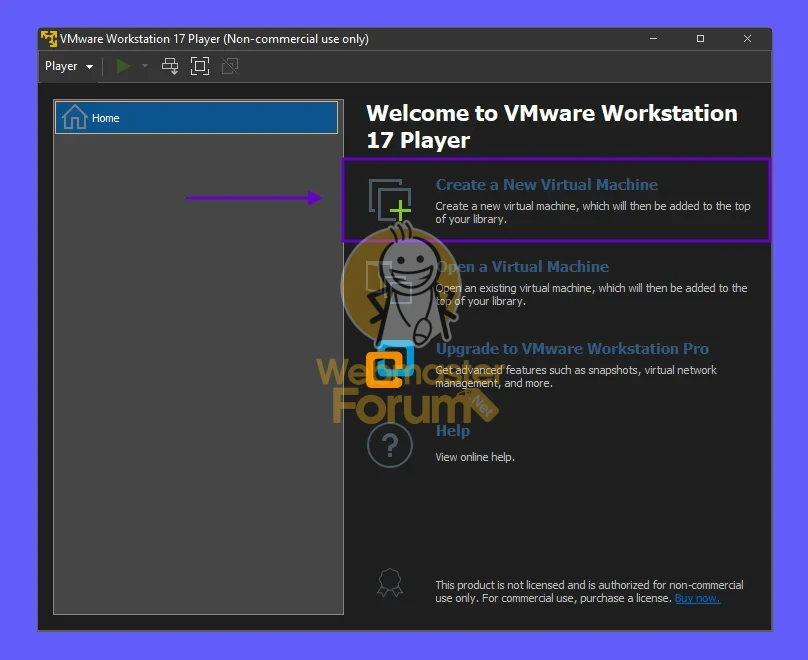Viewport: 808px width, 660px height.
Task: Click Create a New Virtual Machine link
Action: point(546,184)
